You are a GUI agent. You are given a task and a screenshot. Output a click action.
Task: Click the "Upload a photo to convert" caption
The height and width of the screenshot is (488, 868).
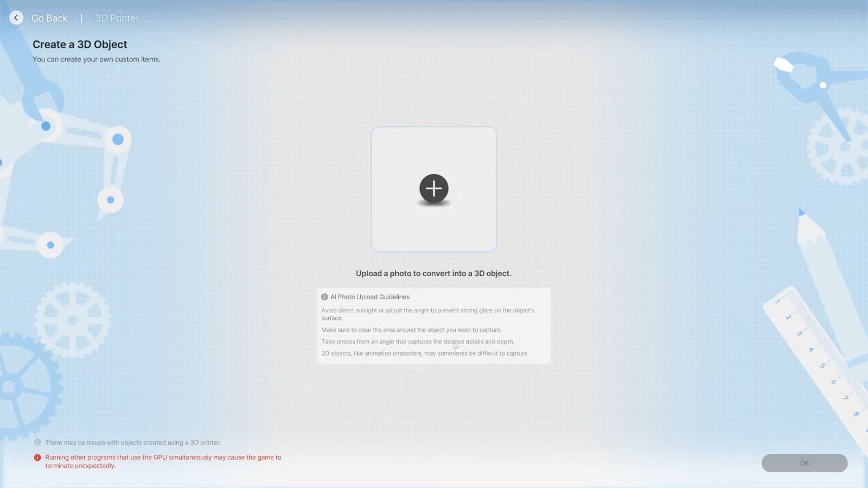[x=433, y=273]
